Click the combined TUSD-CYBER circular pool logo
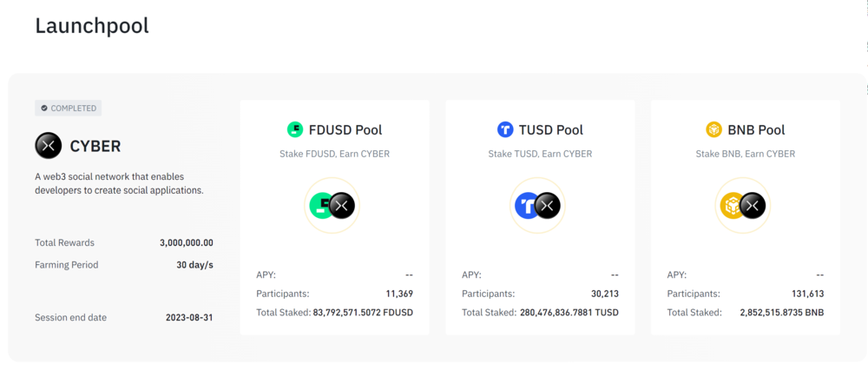868x377 pixels. [537, 205]
